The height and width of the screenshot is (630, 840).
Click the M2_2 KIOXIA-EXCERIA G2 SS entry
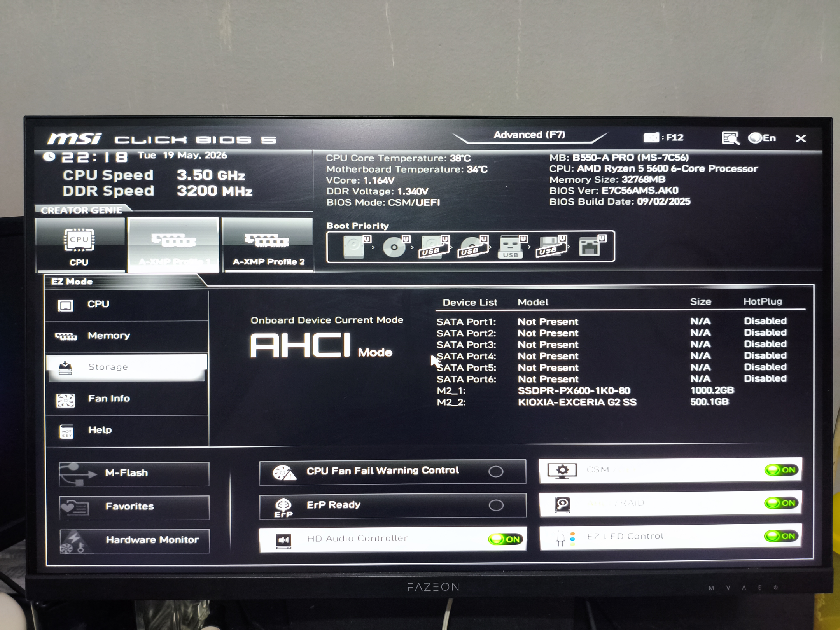(577, 402)
